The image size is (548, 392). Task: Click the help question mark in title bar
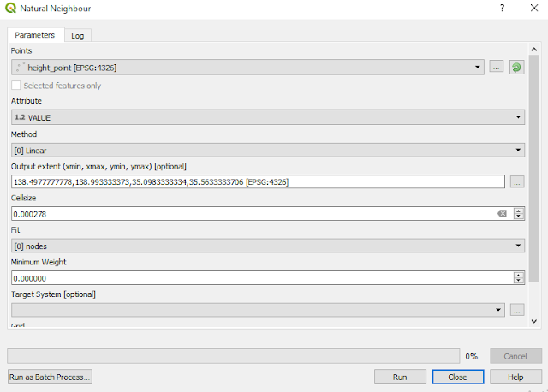(x=502, y=8)
